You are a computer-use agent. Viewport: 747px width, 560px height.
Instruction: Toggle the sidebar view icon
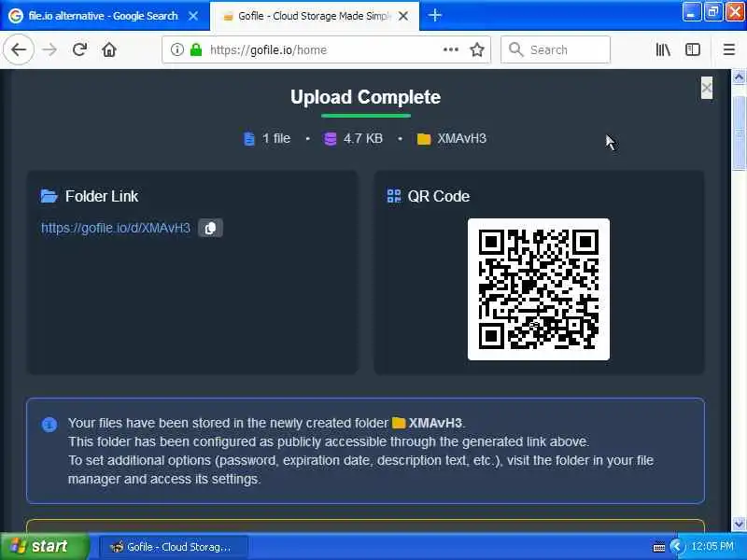(693, 49)
